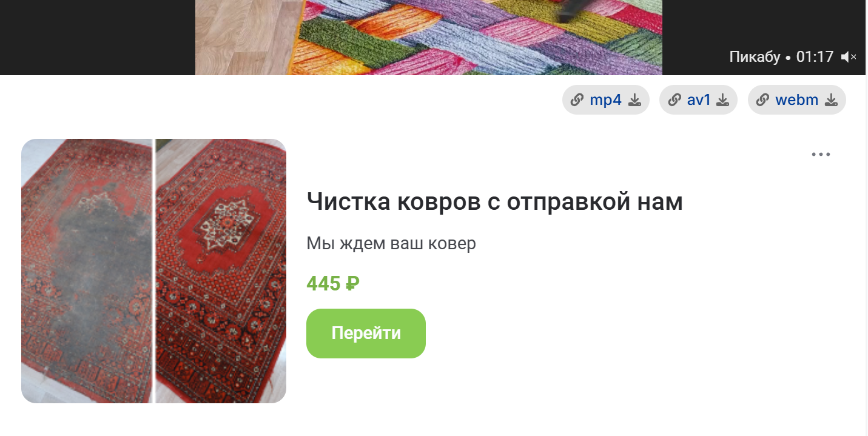868x436 pixels.
Task: Click the Пикабу label on the video
Action: click(x=755, y=57)
